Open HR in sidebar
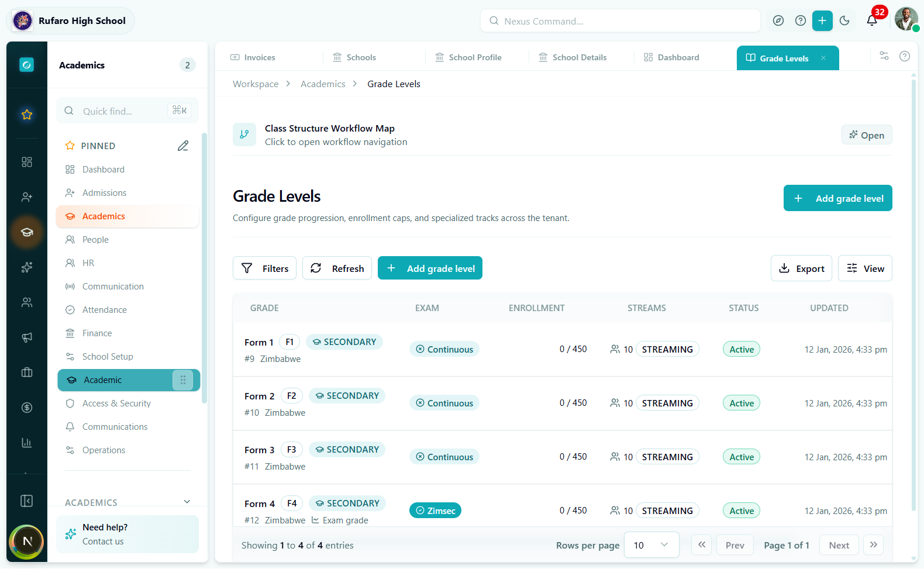This screenshot has height=569, width=924. (127, 263)
